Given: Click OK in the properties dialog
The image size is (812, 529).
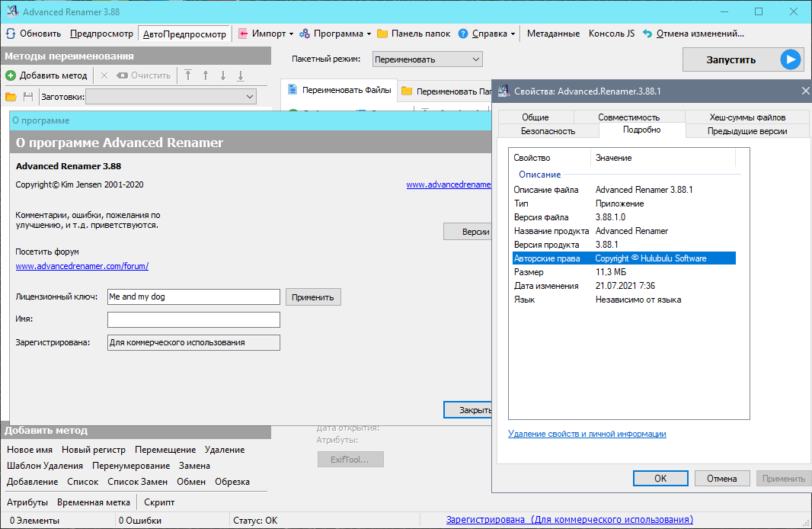Looking at the screenshot, I should point(660,478).
